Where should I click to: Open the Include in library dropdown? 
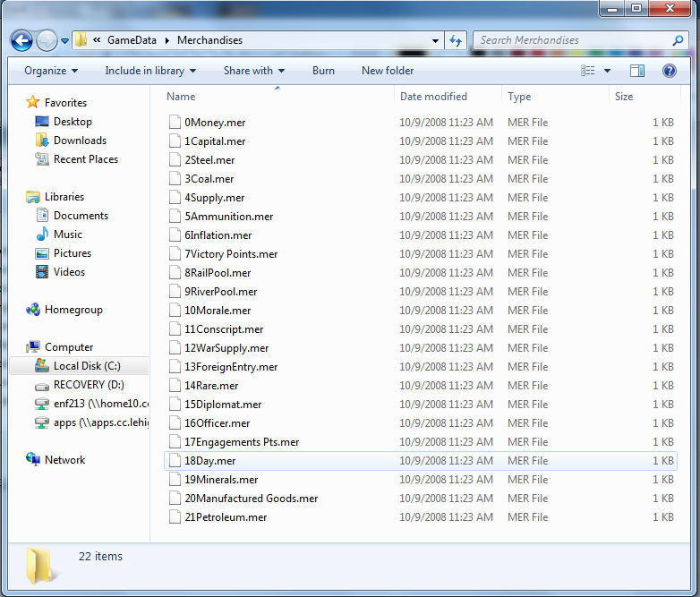click(x=150, y=71)
